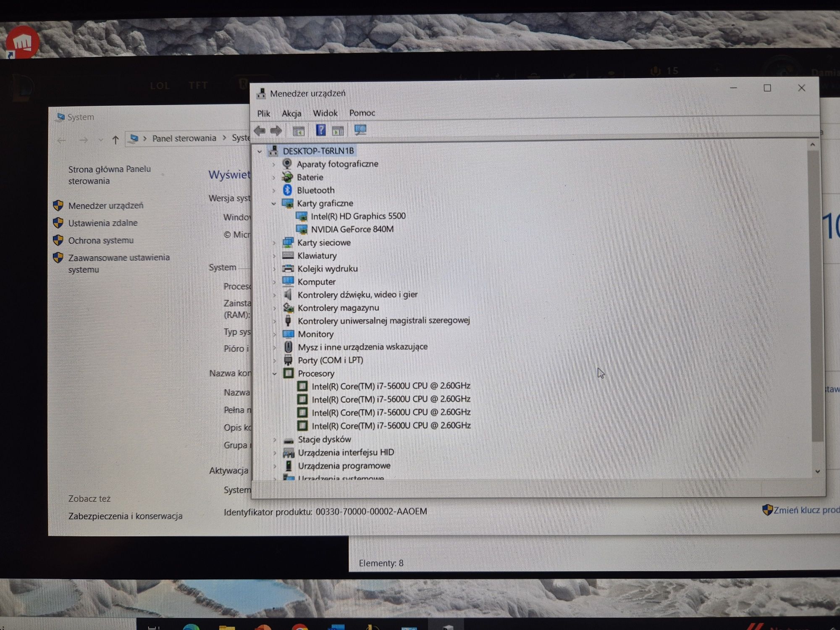Open the Pomoc menu

[x=362, y=113]
